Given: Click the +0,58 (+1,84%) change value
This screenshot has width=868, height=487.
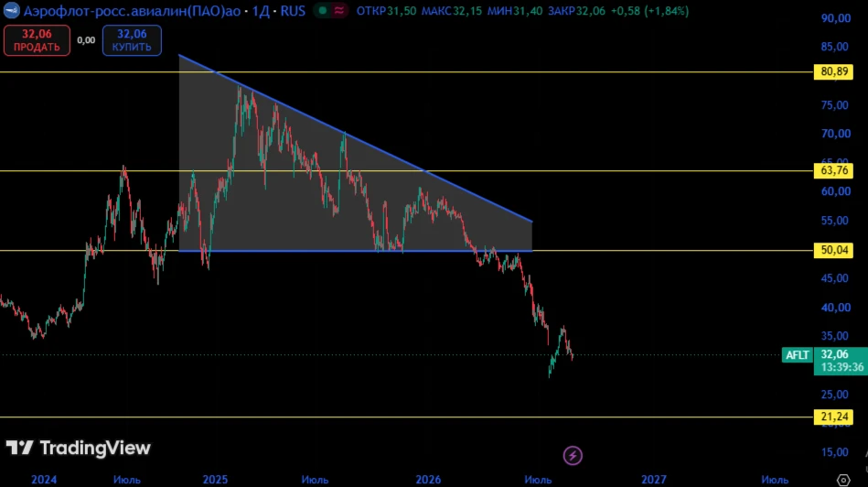Looking at the screenshot, I should [650, 11].
